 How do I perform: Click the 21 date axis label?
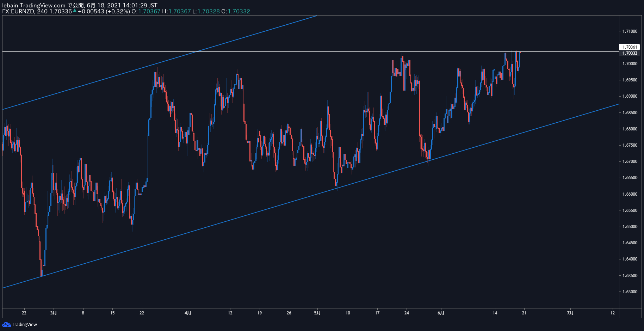pos(524,313)
